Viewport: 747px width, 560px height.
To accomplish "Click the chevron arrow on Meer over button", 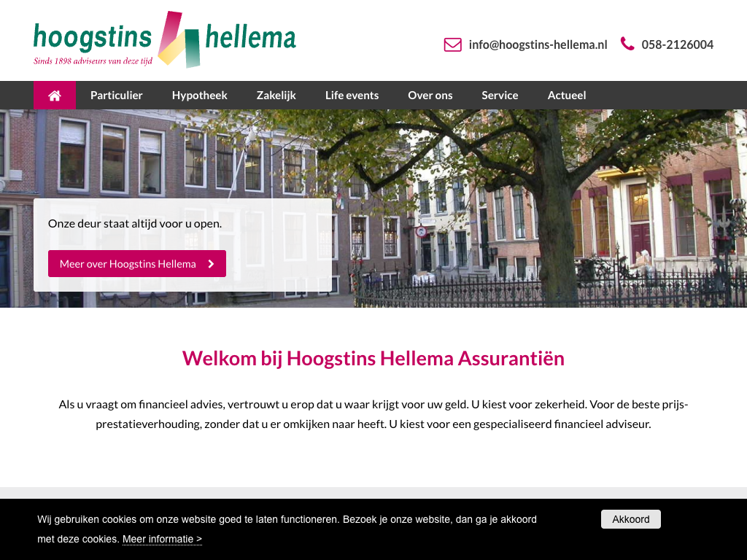I will tap(211, 264).
